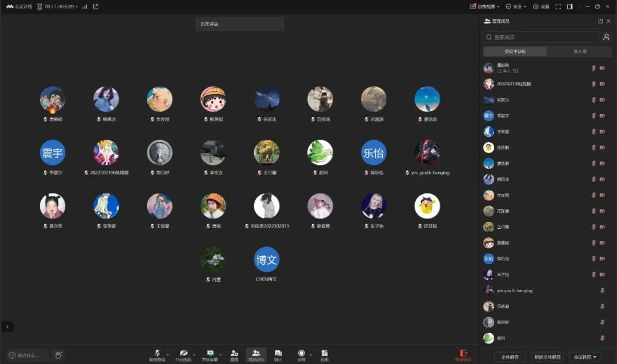
Task: Toggle microphone icon in 季震宇's member row
Action: pos(594,116)
